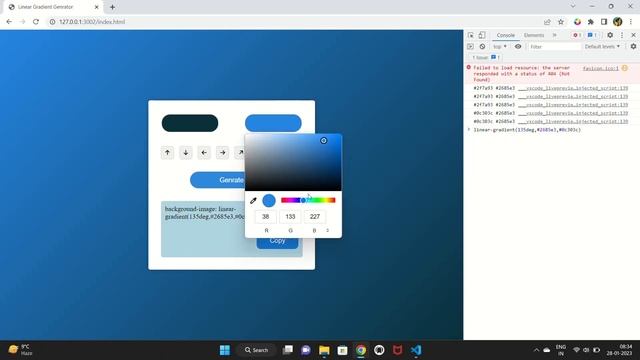Image resolution: width=640 pixels, height=360 pixels.
Task: Share this page from the address bar
Action: (547, 22)
